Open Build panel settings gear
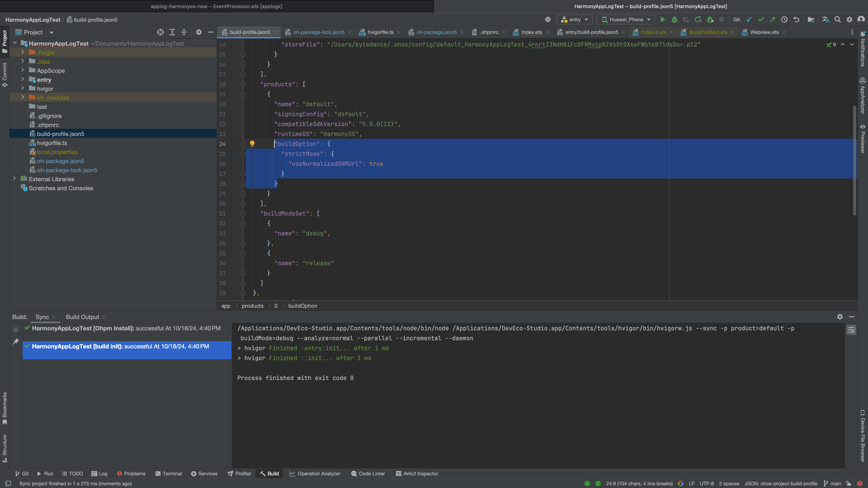This screenshot has width=868, height=488. 840,317
